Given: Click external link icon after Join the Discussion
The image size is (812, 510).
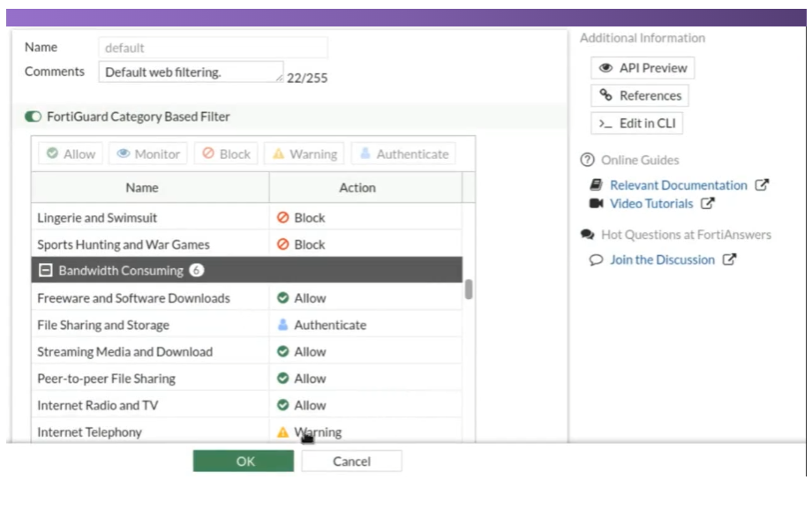Looking at the screenshot, I should (x=729, y=259).
